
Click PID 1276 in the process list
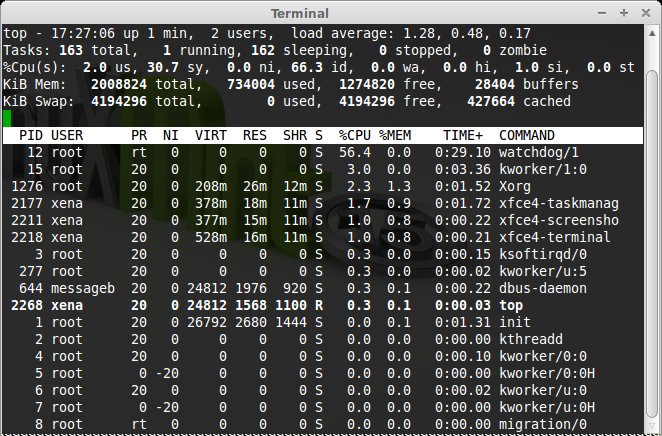coord(27,187)
